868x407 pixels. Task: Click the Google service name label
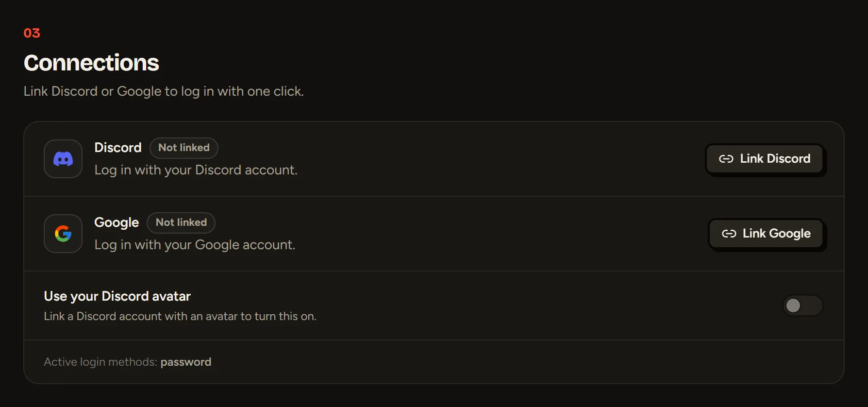coord(117,222)
